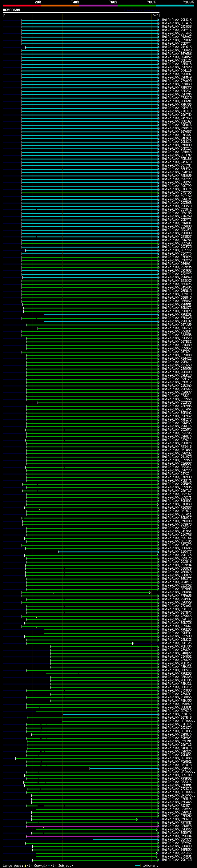Open hit UniRef100_Q41963
The width and height of the screenshot is (197, 868).
(x=176, y=118)
